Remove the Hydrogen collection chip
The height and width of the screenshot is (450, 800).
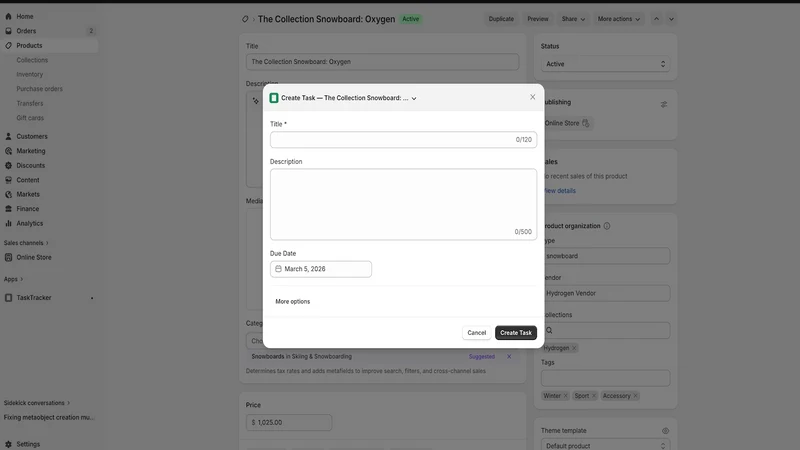tap(574, 348)
